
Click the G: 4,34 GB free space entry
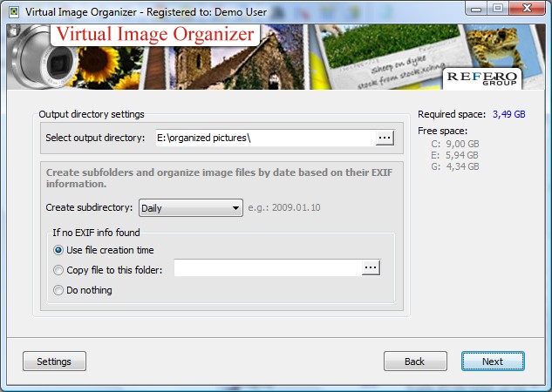(x=455, y=166)
